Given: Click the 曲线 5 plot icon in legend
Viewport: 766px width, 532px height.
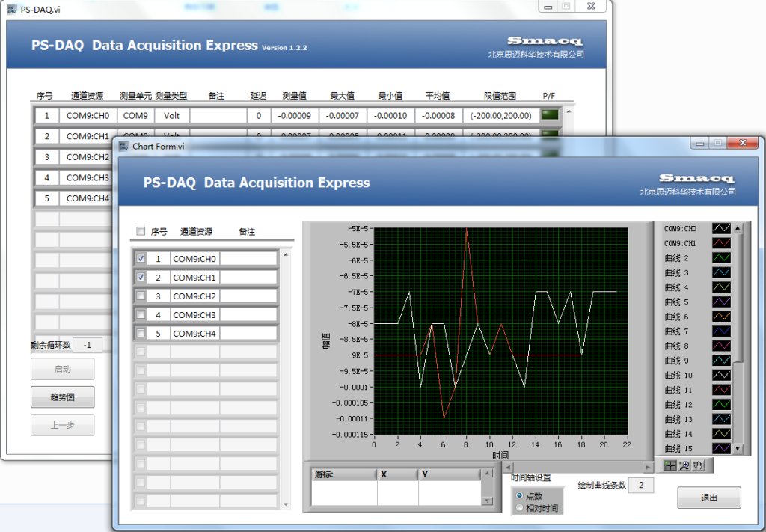Looking at the screenshot, I should pos(721,302).
